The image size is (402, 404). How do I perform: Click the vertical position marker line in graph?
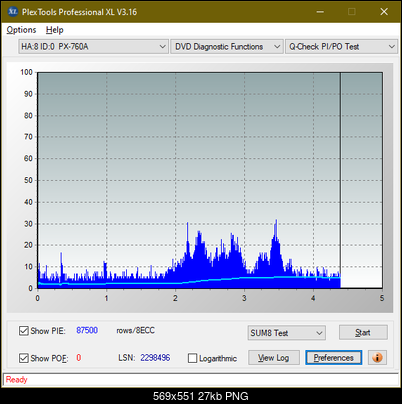pos(340,180)
